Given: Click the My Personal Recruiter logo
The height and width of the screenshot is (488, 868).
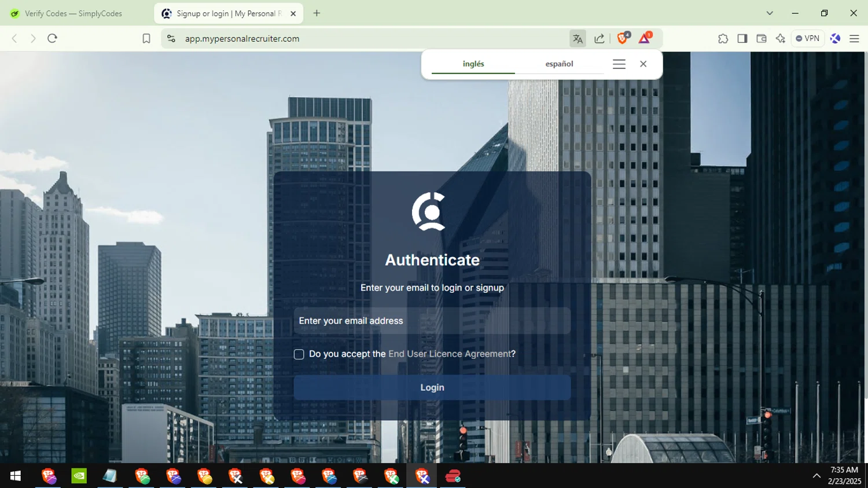Looking at the screenshot, I should (429, 211).
